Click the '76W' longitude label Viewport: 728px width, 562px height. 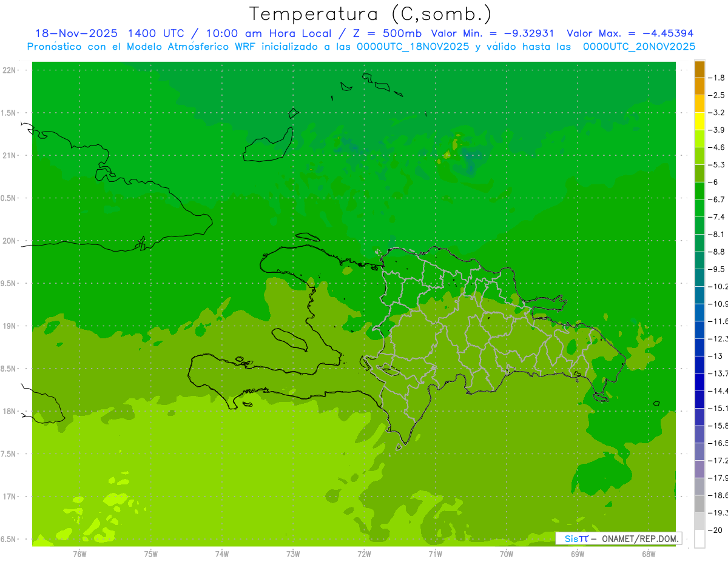pyautogui.click(x=79, y=554)
